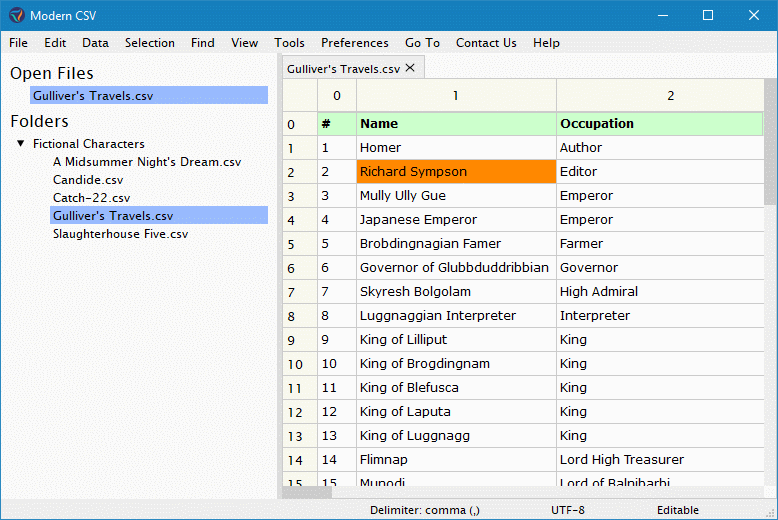Open the Find menu
The height and width of the screenshot is (520, 778).
(203, 43)
